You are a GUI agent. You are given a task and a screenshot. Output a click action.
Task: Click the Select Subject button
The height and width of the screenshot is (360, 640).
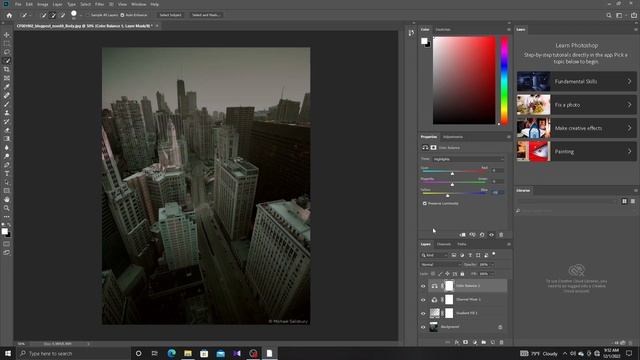click(170, 15)
